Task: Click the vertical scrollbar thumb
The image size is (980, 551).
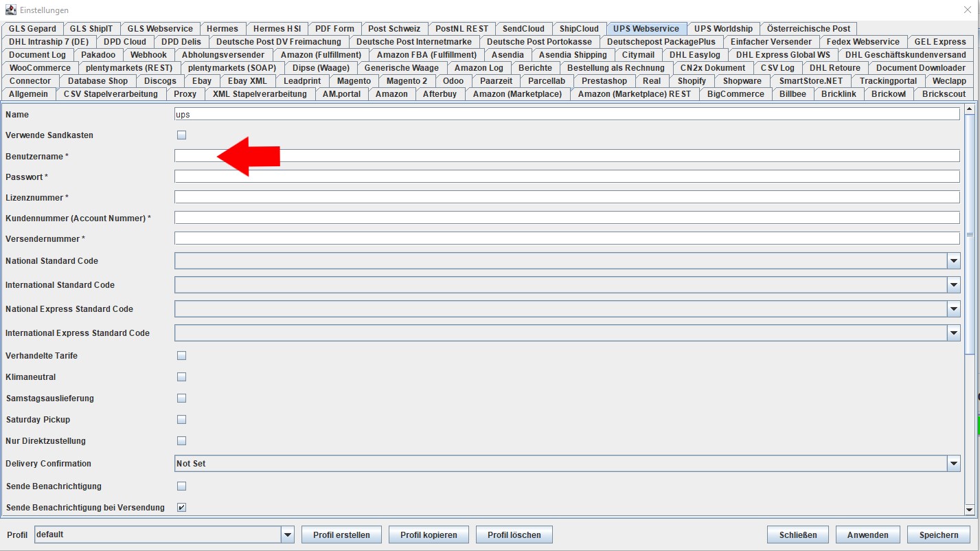Action: tap(970, 235)
